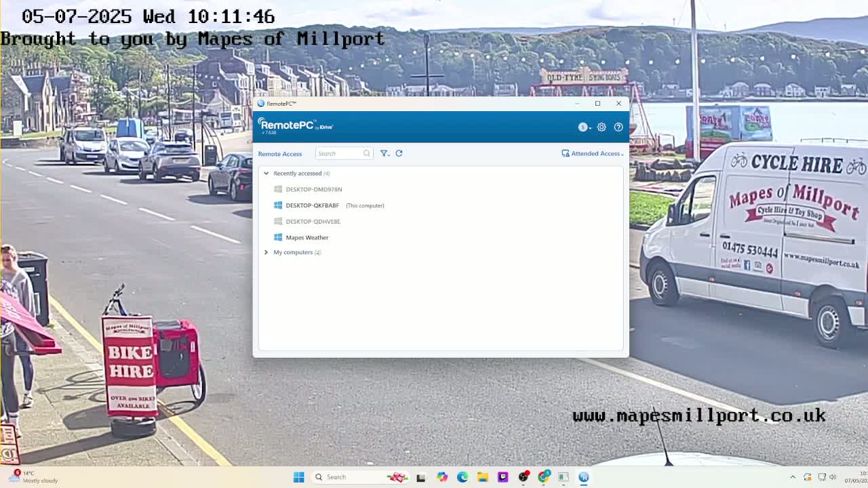Close the RemotePC window
The width and height of the screenshot is (868, 488).
[x=618, y=104]
